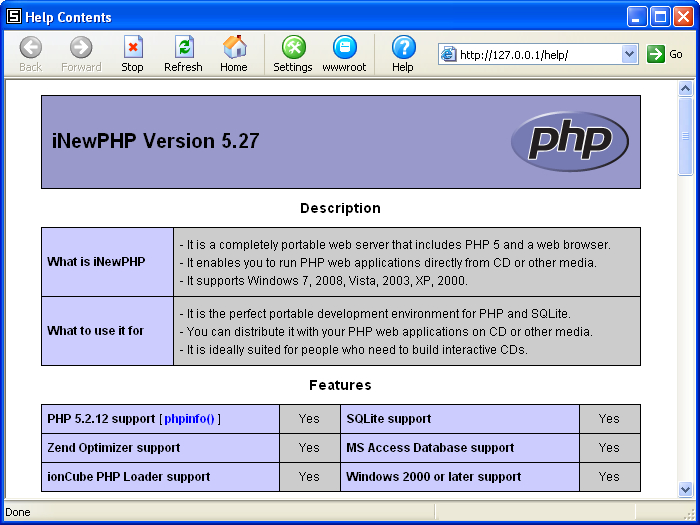The width and height of the screenshot is (700, 525).
Task: Click the "Help Contents" window title
Action: click(68, 17)
